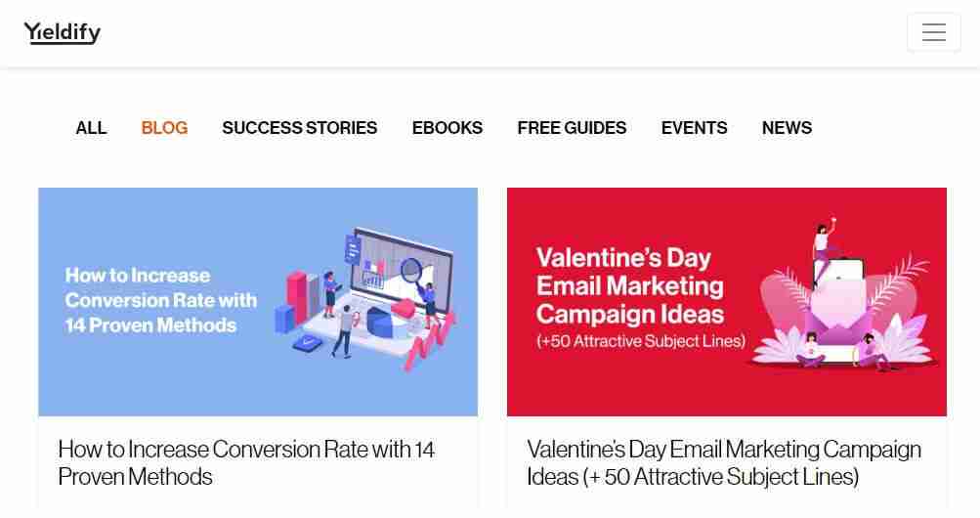Screen dimensions: 980x518
Task: Open the hamburger navigation menu
Action: [x=933, y=32]
